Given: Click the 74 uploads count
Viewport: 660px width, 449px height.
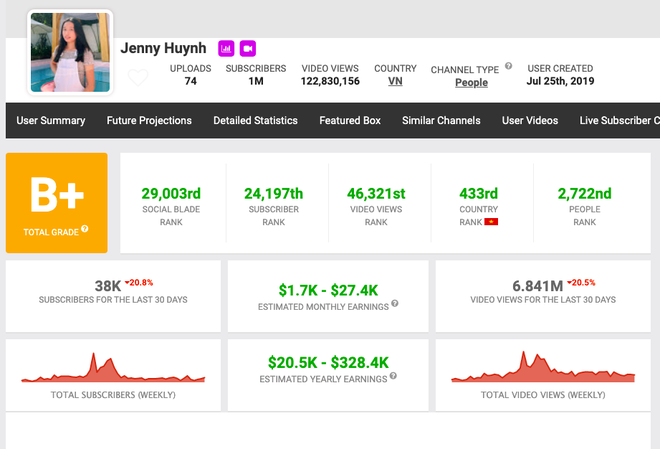Looking at the screenshot, I should [191, 81].
